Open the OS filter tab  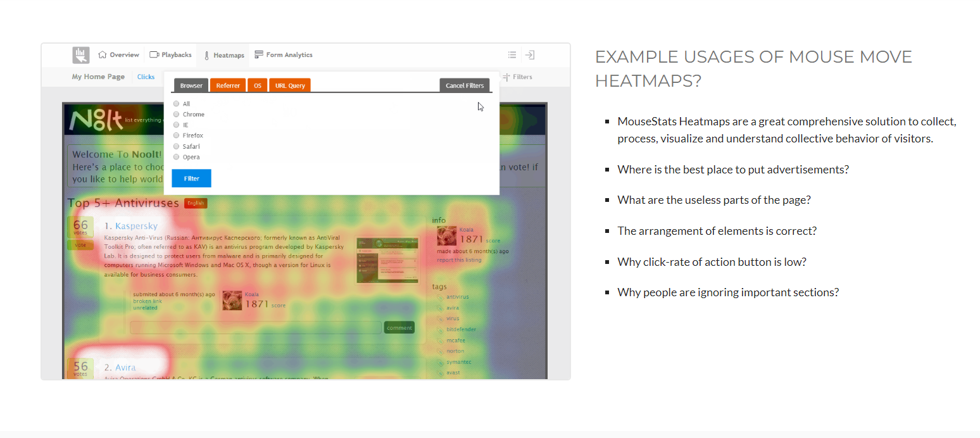(257, 85)
